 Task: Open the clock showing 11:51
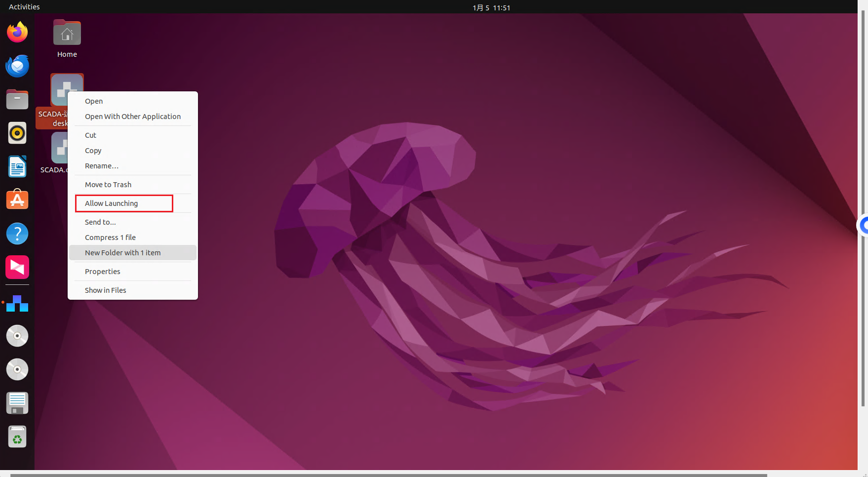tap(491, 7)
